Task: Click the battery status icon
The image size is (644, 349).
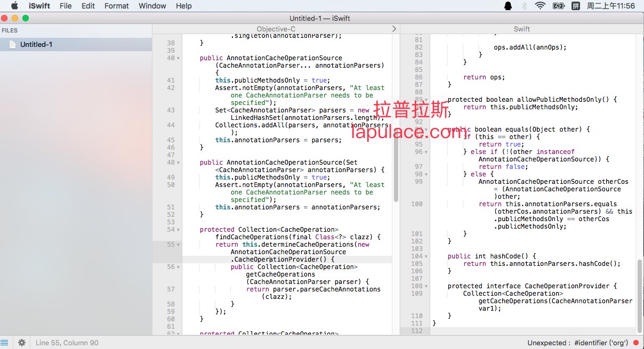Action: coord(558,6)
